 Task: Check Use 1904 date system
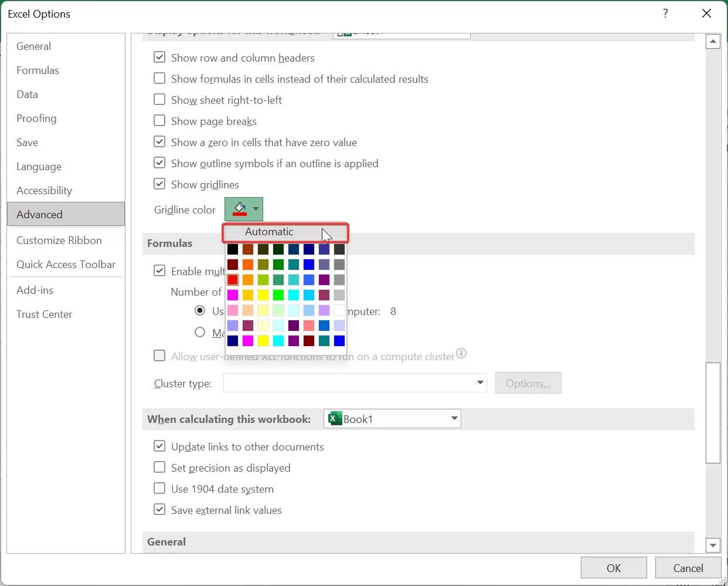(159, 488)
